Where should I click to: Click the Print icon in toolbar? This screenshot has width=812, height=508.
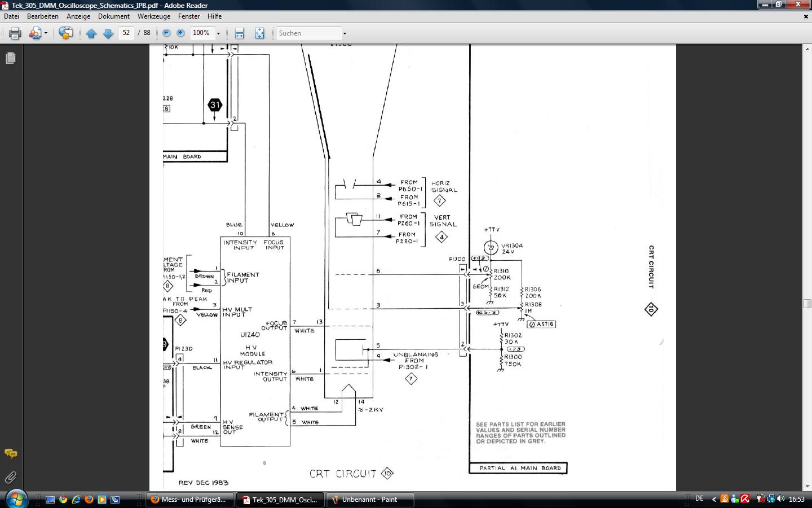tap(15, 33)
